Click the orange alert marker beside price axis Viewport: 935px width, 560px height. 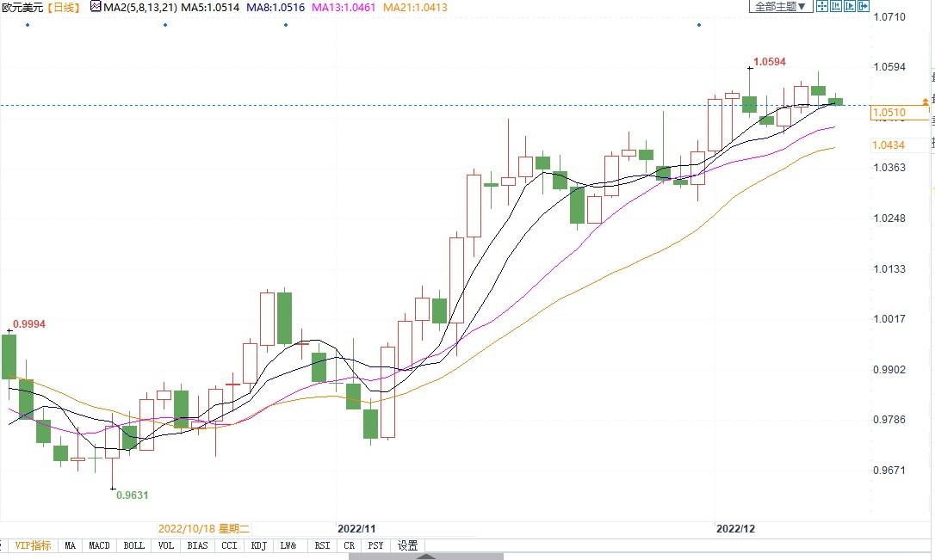tap(926, 102)
